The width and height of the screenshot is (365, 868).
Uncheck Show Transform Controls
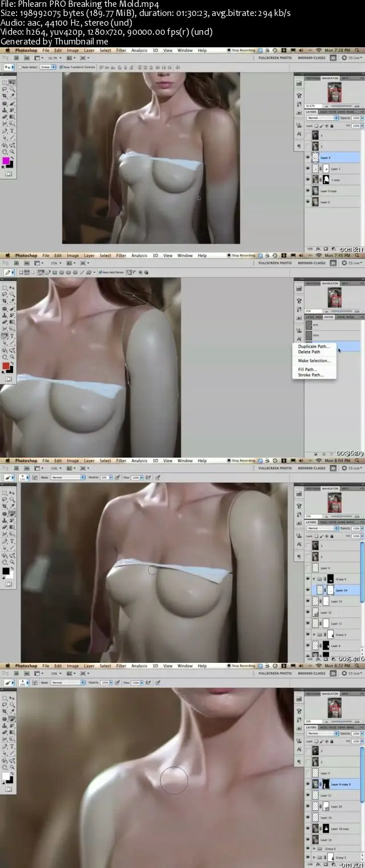pos(60,67)
